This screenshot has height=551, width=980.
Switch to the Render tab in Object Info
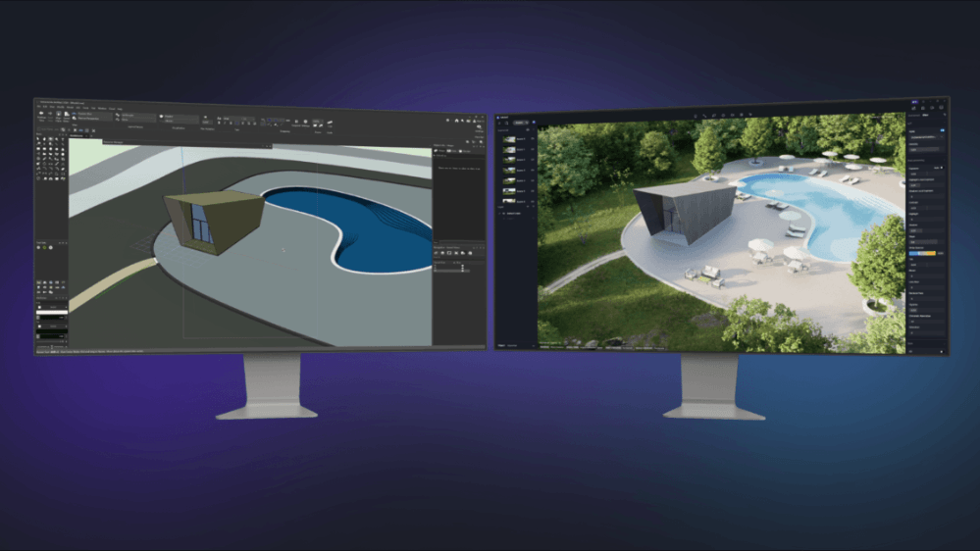point(464,151)
